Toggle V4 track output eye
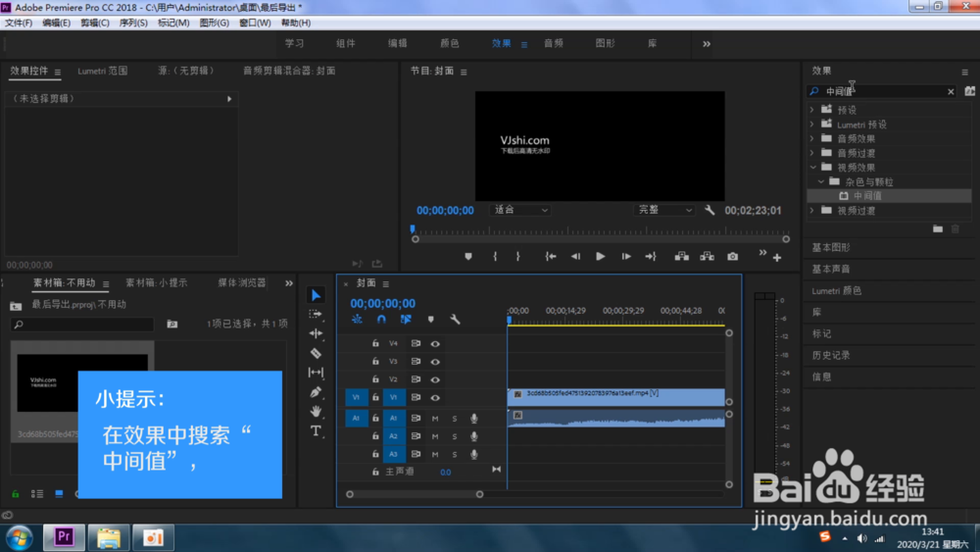Image resolution: width=980 pixels, height=552 pixels. [435, 344]
